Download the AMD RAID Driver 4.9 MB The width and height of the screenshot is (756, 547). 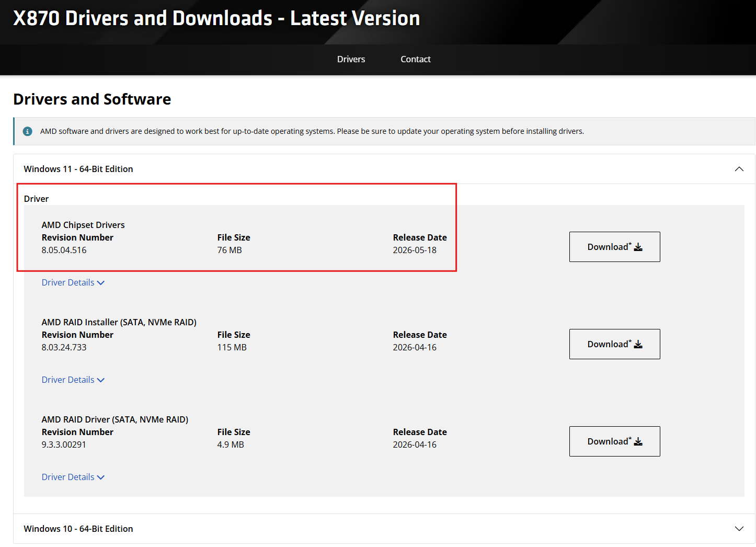click(x=615, y=441)
